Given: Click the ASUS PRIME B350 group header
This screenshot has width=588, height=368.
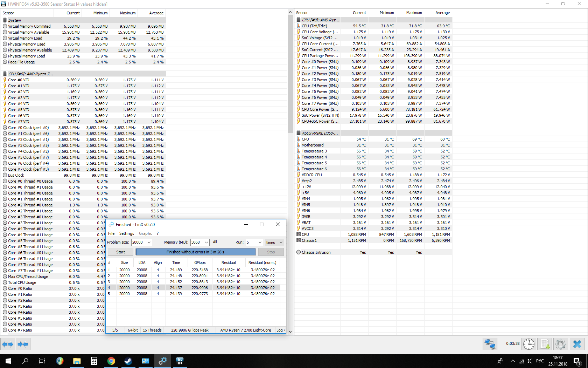Looking at the screenshot, I should tap(373, 133).
